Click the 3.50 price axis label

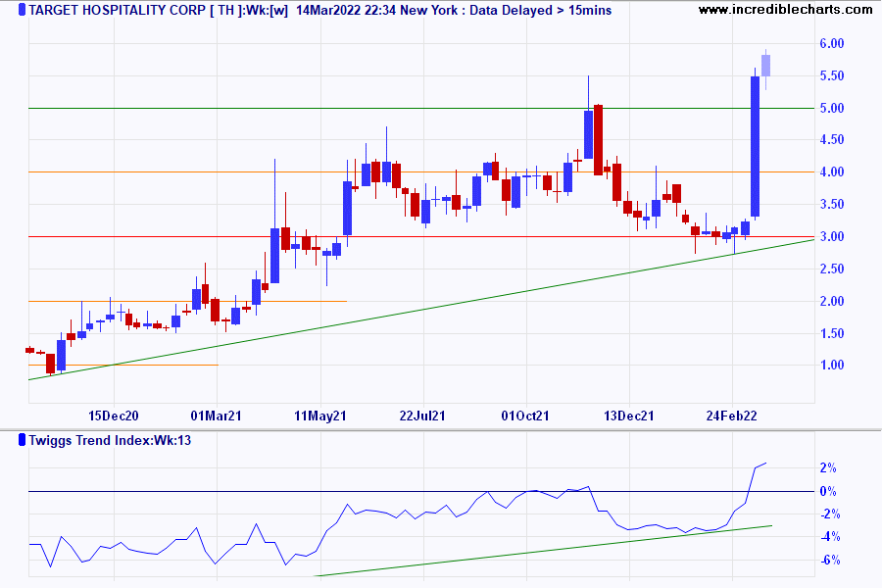(x=832, y=204)
